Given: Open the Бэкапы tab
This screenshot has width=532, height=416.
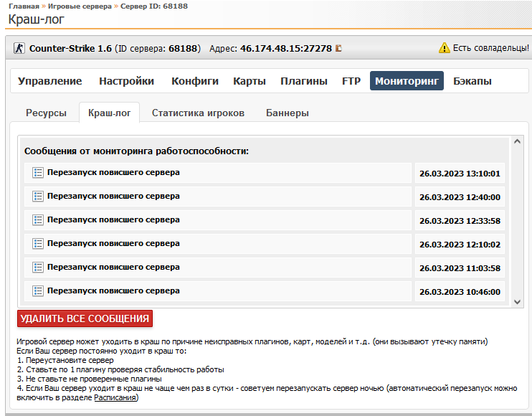Looking at the screenshot, I should [472, 81].
